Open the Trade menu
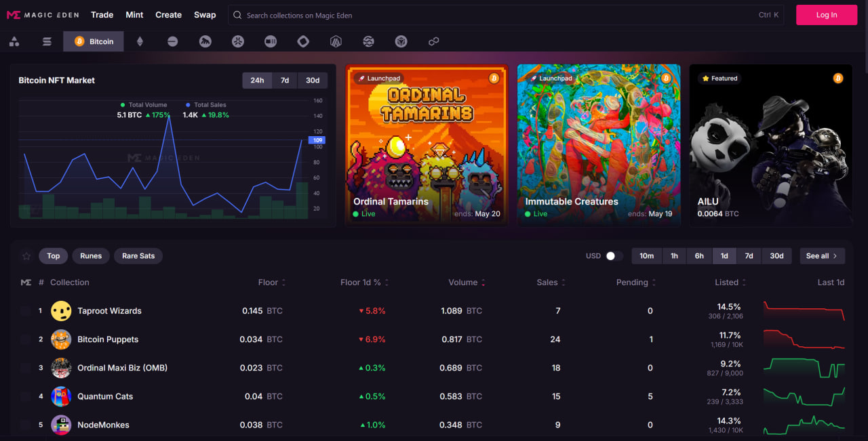The image size is (868, 441). coord(102,15)
